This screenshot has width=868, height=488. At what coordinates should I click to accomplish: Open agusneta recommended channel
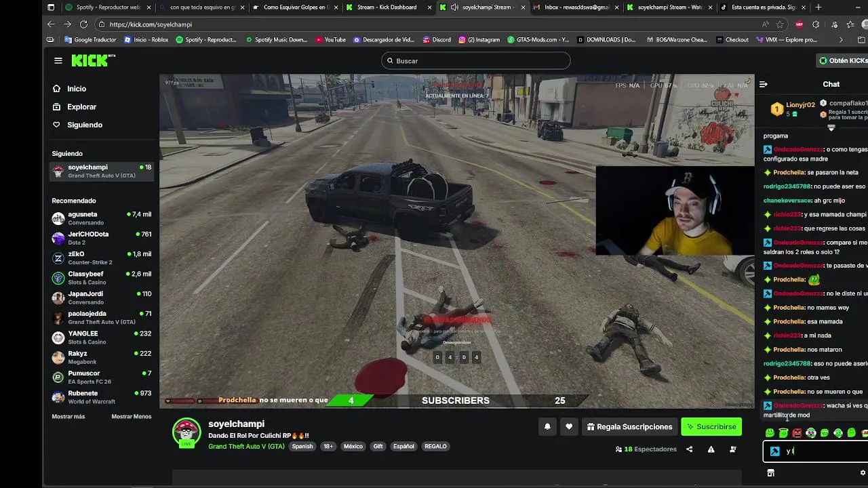(x=102, y=218)
